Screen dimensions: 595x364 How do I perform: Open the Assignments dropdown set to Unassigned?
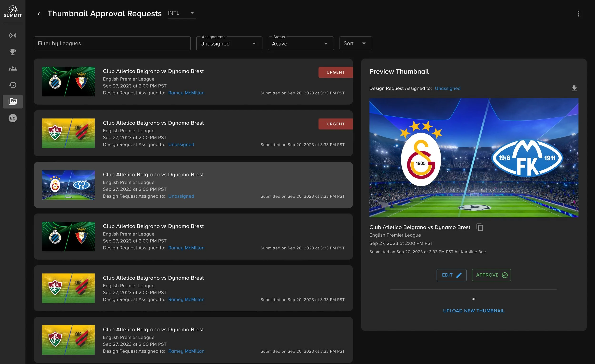[229, 44]
